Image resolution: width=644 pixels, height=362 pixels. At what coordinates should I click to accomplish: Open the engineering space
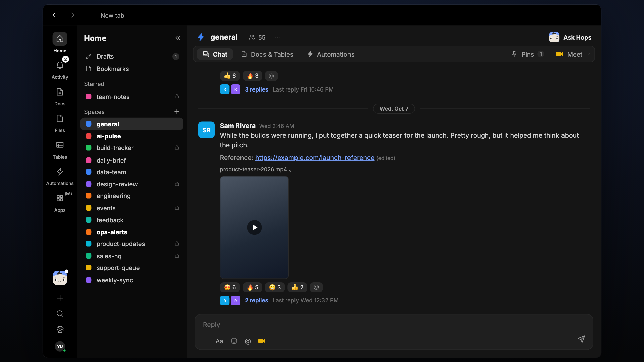point(132,196)
